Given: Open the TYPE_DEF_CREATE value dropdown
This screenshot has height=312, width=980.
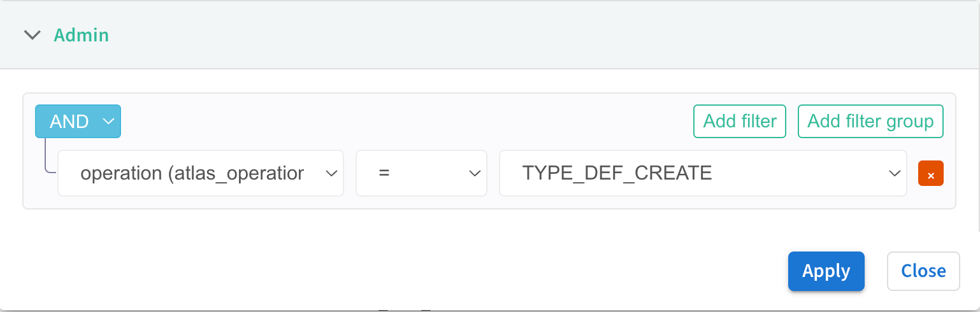Looking at the screenshot, I should (x=702, y=173).
